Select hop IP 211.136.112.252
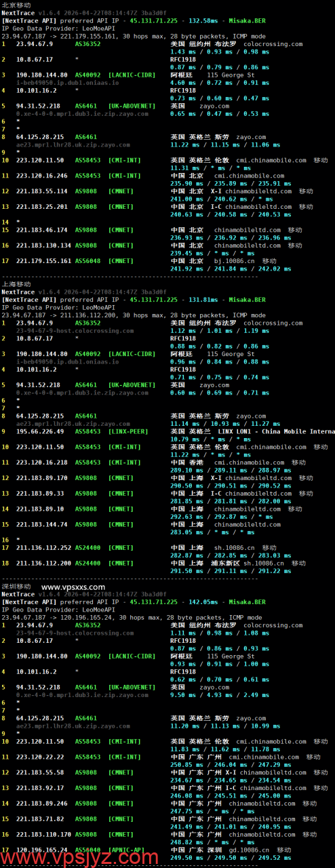The width and height of the screenshot is (335, 868). pyautogui.click(x=44, y=548)
